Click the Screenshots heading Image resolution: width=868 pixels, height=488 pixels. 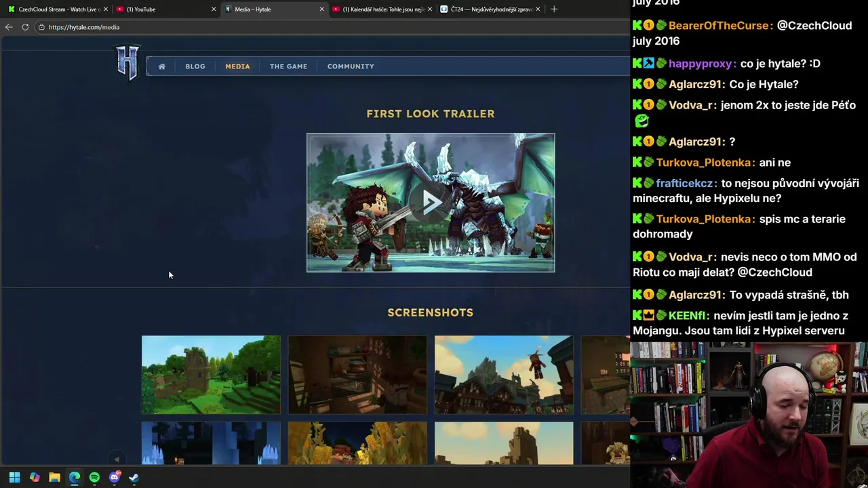(431, 312)
